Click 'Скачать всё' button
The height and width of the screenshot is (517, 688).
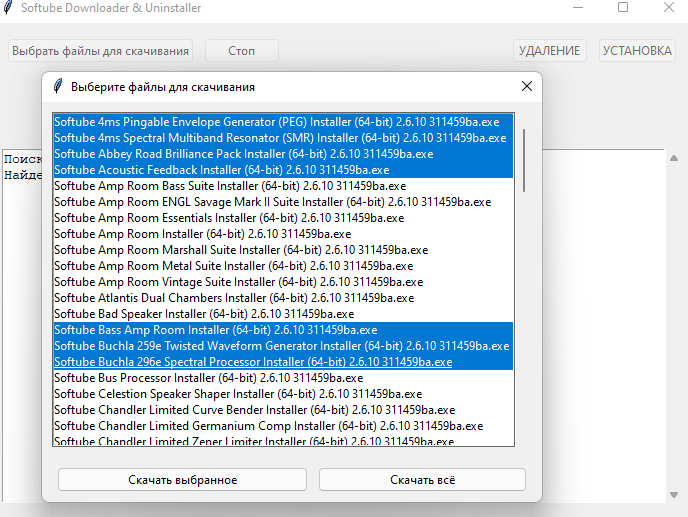click(x=422, y=480)
